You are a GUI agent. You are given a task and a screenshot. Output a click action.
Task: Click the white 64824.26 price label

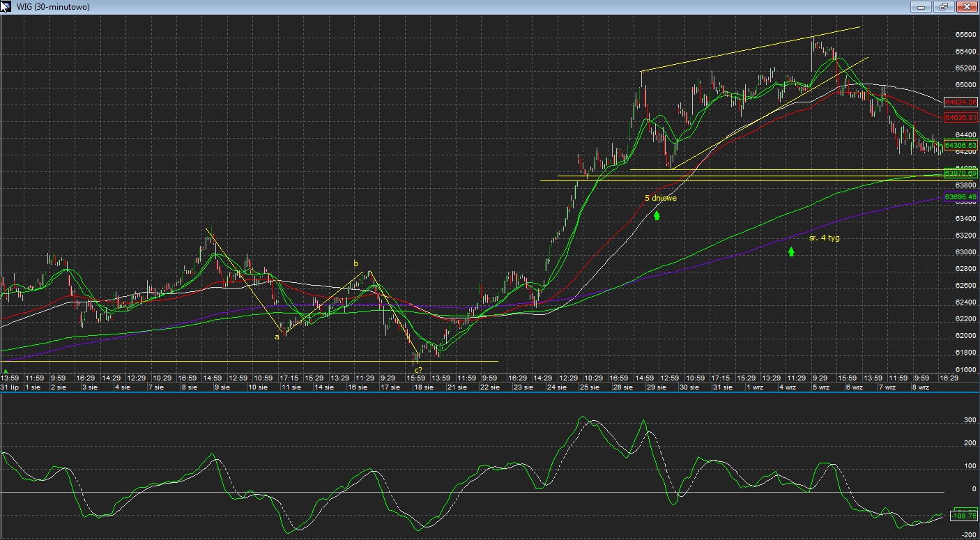(960, 102)
